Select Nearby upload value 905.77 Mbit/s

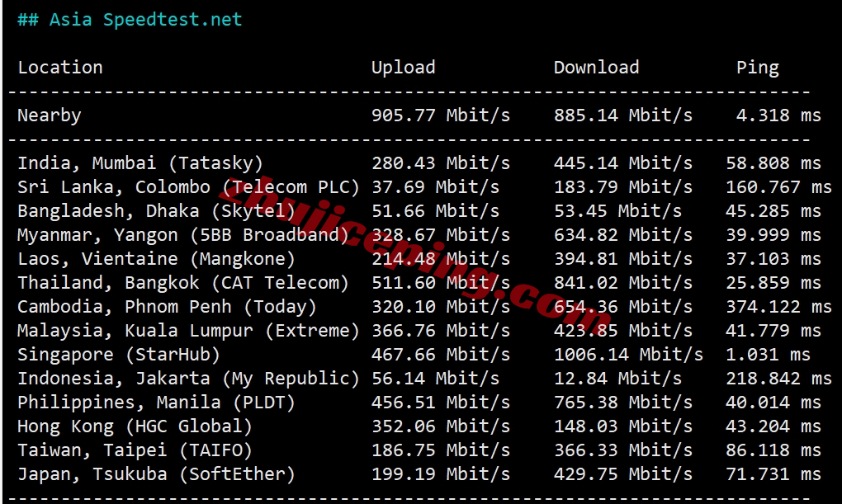point(441,115)
